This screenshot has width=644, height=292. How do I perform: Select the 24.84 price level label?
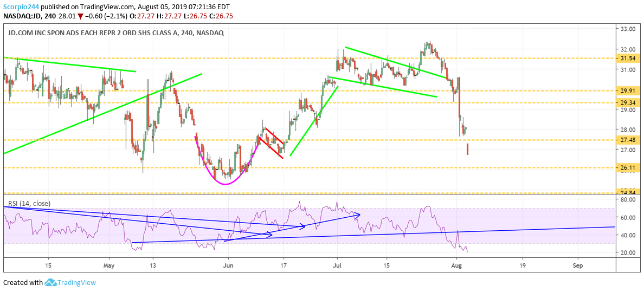pyautogui.click(x=628, y=192)
